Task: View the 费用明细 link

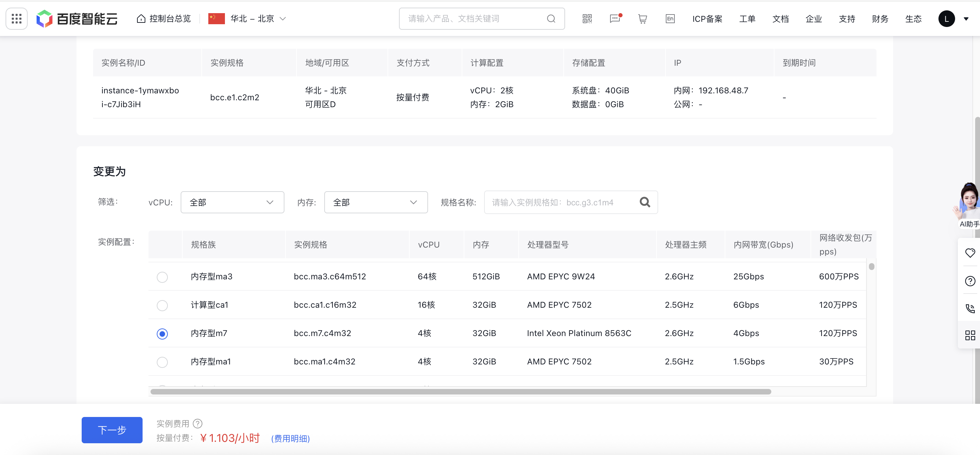Action: click(x=290, y=438)
